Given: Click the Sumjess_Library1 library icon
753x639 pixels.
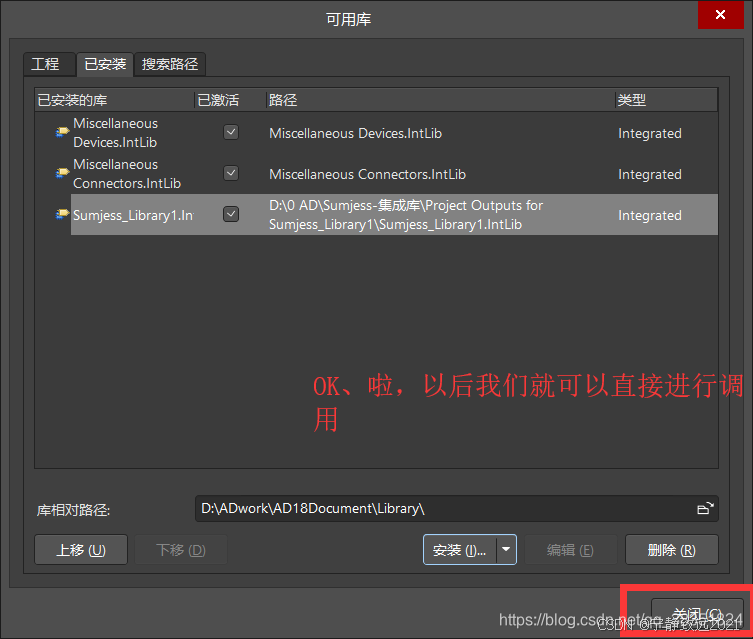Looking at the screenshot, I should point(62,214).
